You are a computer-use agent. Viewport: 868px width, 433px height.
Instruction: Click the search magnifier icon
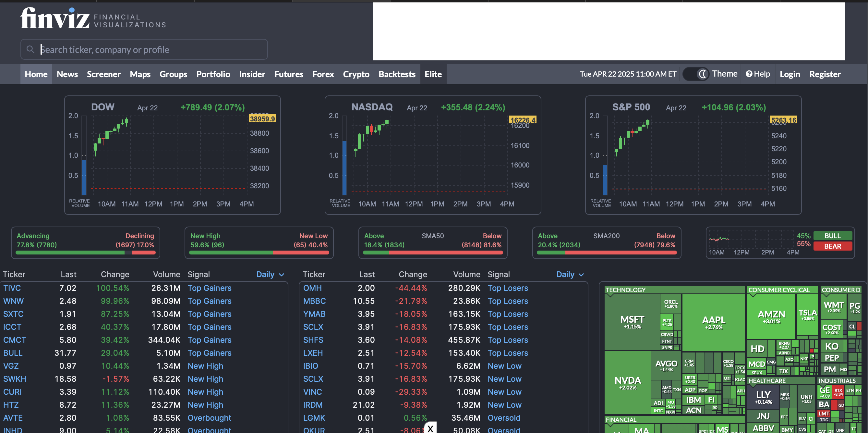click(30, 50)
